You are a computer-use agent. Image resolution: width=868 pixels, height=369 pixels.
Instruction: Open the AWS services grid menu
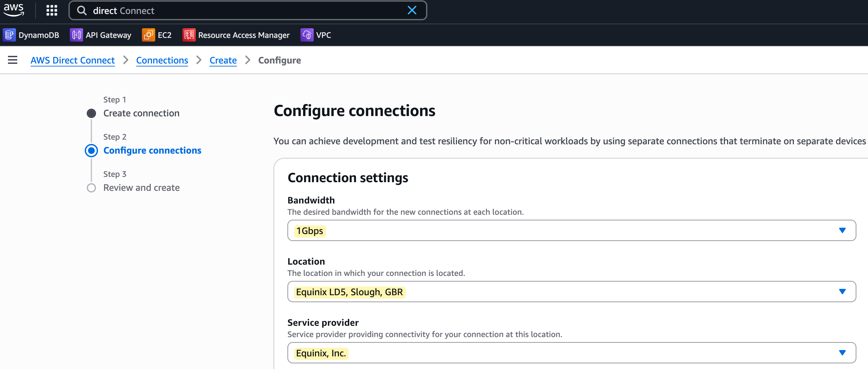52,10
